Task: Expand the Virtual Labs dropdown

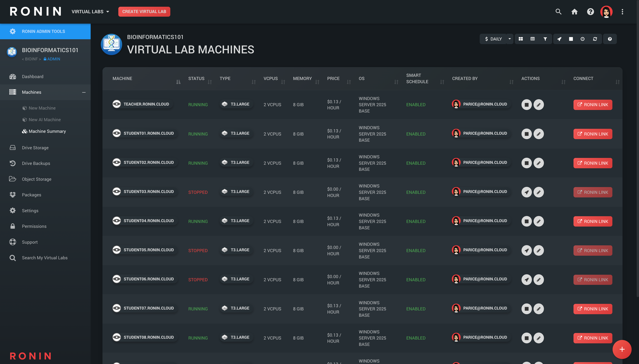Action: (x=90, y=12)
